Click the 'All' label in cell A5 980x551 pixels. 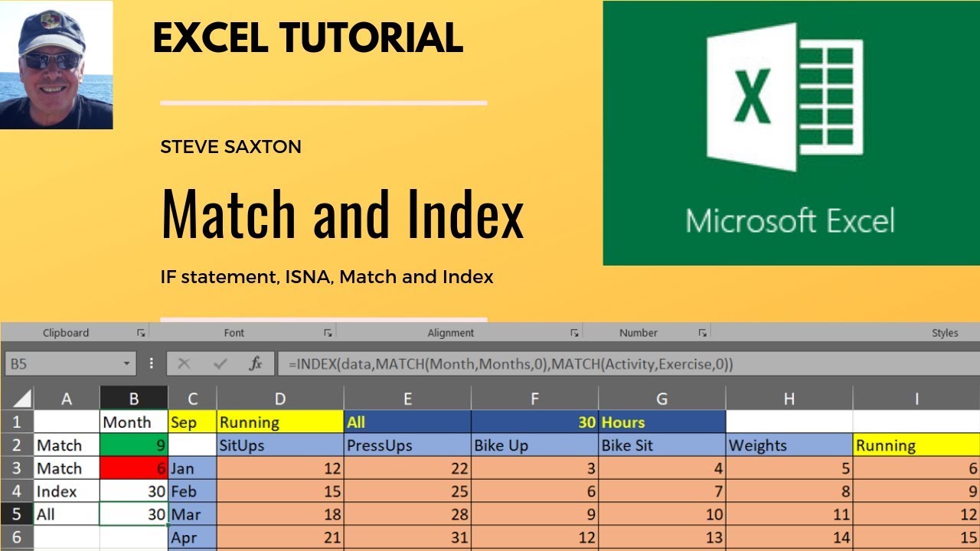(x=67, y=514)
